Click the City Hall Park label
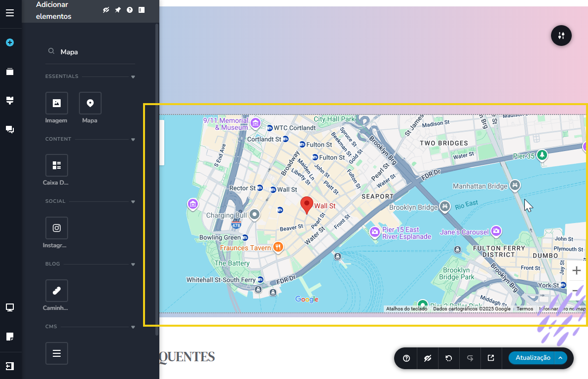Viewport: 588px width, 379px height. [x=334, y=119]
